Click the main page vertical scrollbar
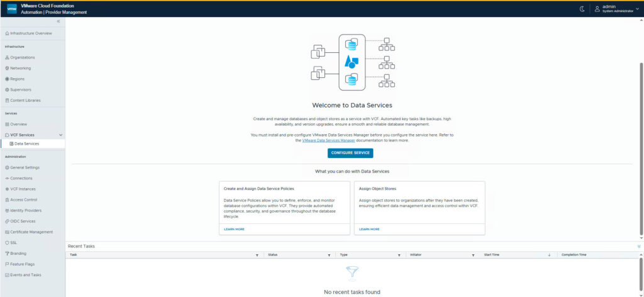Viewport: 644px width, 297px height. click(641, 145)
